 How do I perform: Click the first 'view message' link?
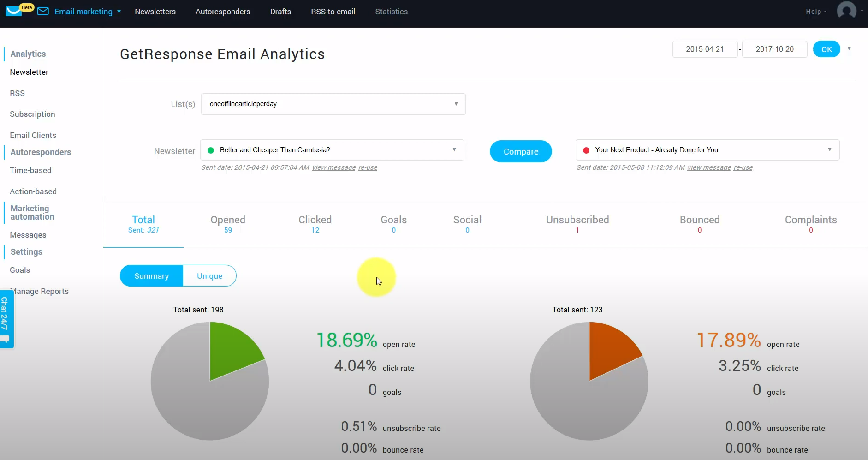point(333,167)
